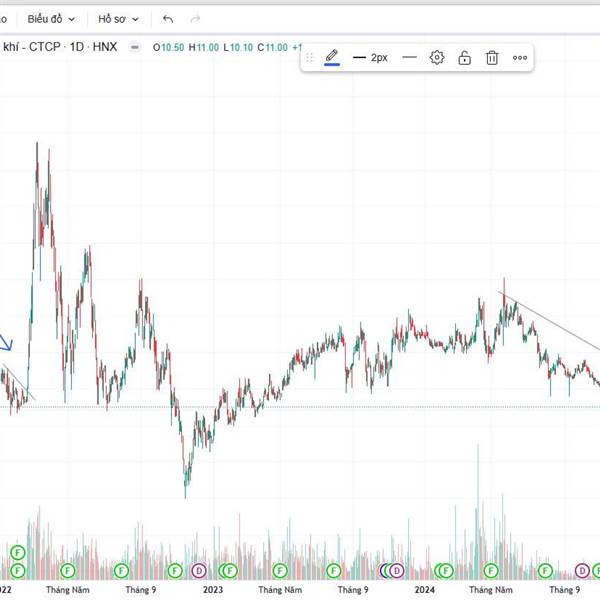
Task: Click the greyed redo arrow icon
Action: (195, 19)
